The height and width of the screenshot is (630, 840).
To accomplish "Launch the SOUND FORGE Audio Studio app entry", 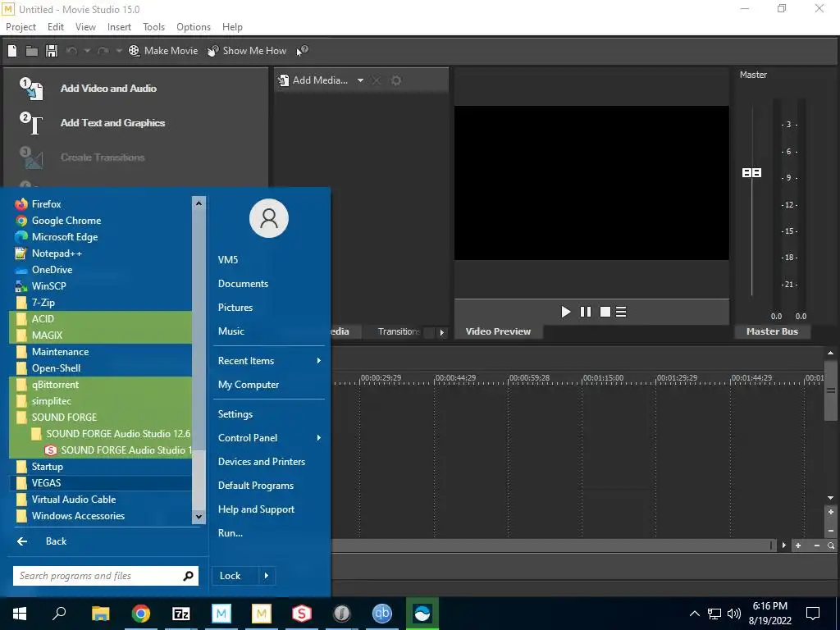I will tap(101, 450).
